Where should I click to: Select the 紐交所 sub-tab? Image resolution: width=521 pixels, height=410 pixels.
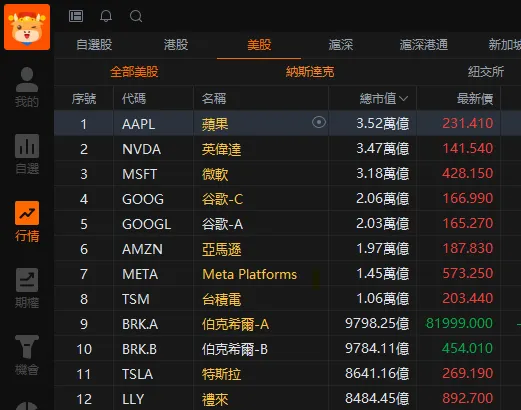[486, 72]
